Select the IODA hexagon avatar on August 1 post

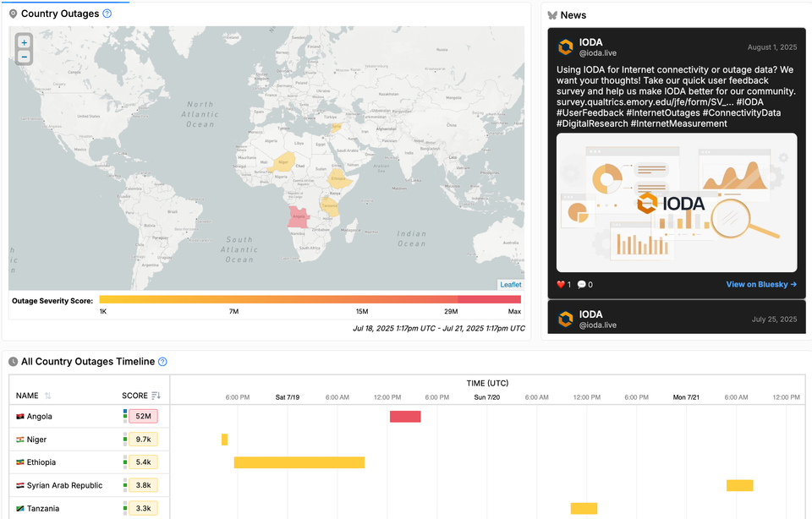coord(565,46)
